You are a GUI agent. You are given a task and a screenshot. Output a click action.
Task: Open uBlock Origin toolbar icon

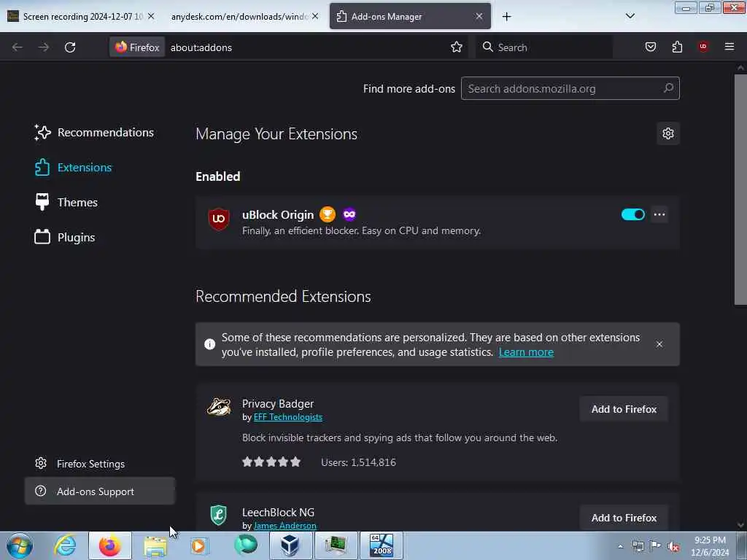[703, 47]
